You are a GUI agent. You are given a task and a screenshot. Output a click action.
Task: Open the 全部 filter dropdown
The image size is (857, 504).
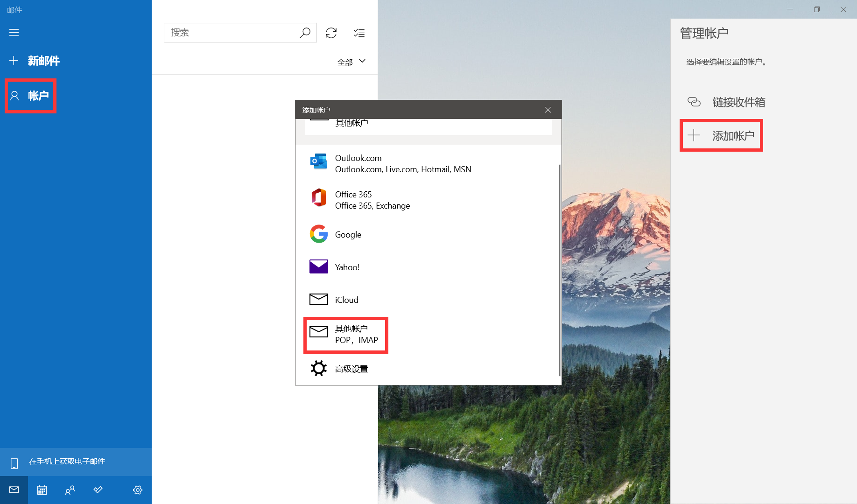pos(351,62)
